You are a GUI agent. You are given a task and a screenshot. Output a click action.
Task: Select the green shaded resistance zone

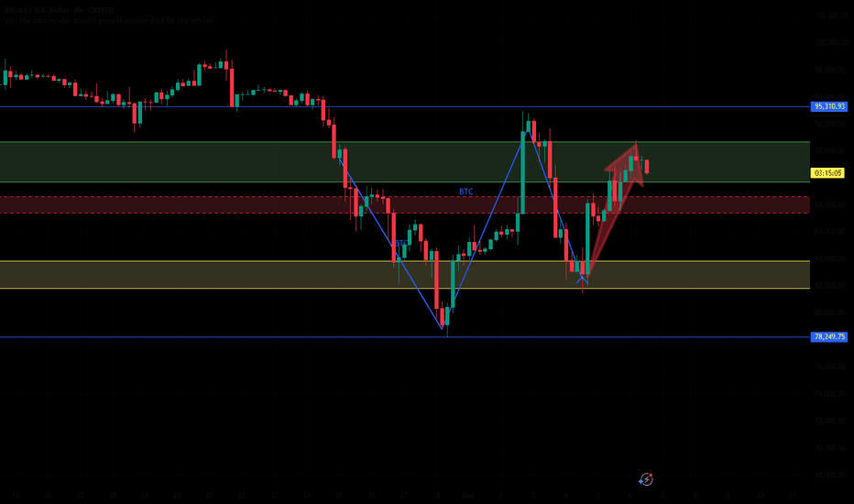tap(405, 162)
